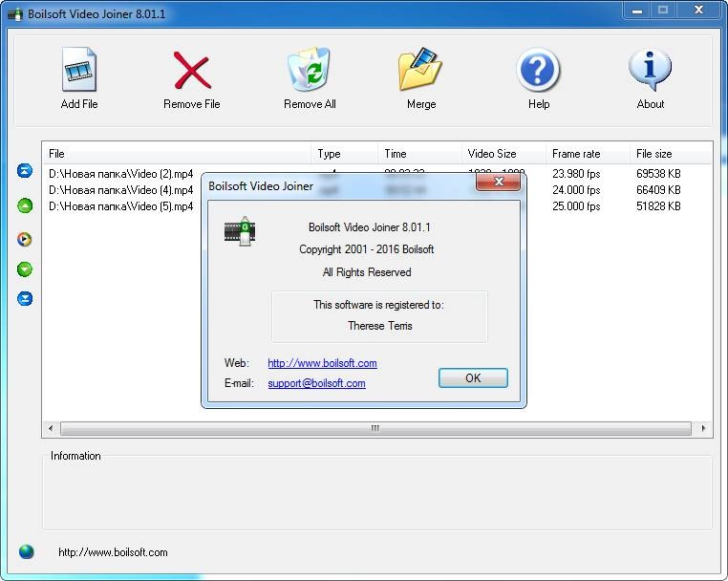This screenshot has width=728, height=581.
Task: Click the left arrow of horizontal scrollbar
Action: pyautogui.click(x=51, y=428)
